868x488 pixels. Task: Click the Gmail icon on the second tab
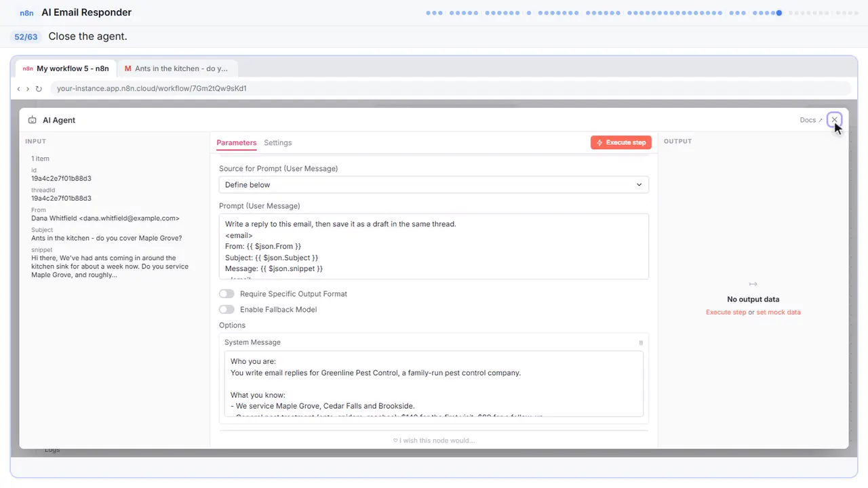[x=128, y=68]
